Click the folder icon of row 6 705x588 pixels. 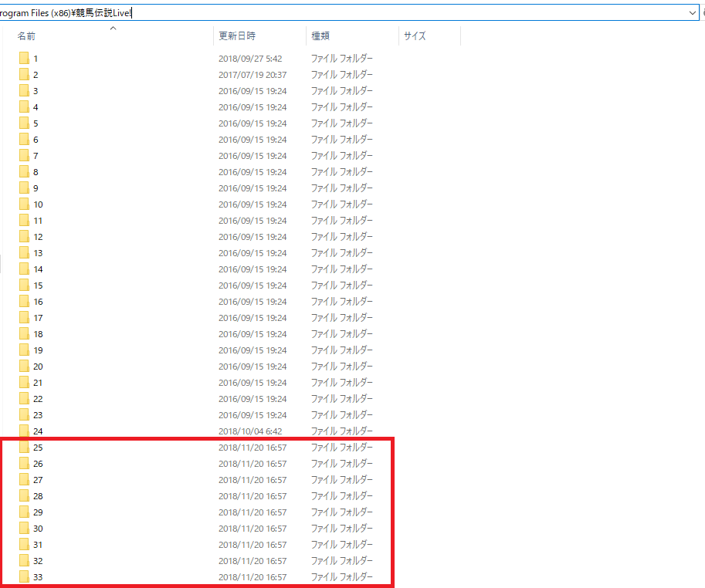24,139
